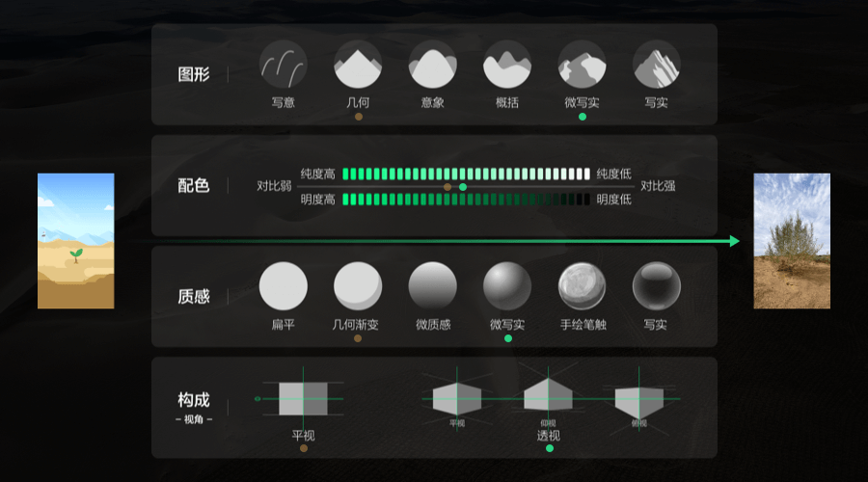Choose the 扁平 flat sphere icon
The width and height of the screenshot is (868, 482).
point(283,286)
